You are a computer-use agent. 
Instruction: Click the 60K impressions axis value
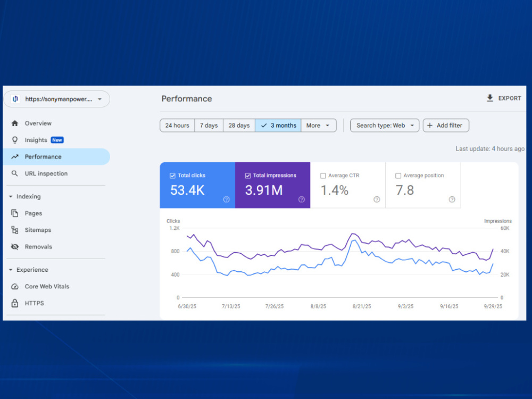505,228
